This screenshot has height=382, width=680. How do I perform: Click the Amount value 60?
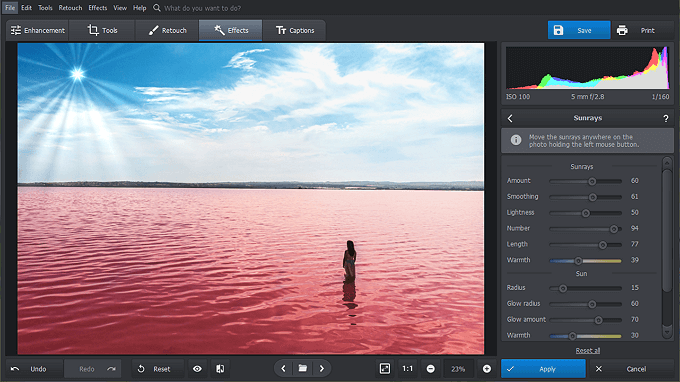pos(634,181)
